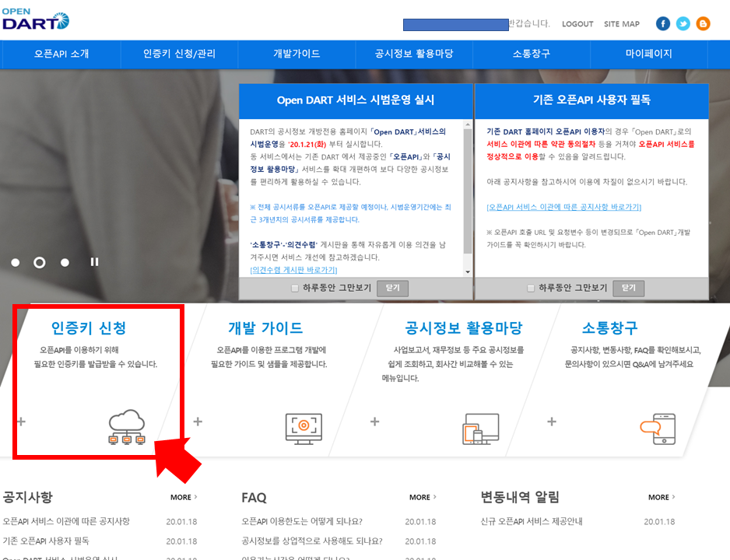Open the 공시정보 활용마당 menu

point(414,54)
